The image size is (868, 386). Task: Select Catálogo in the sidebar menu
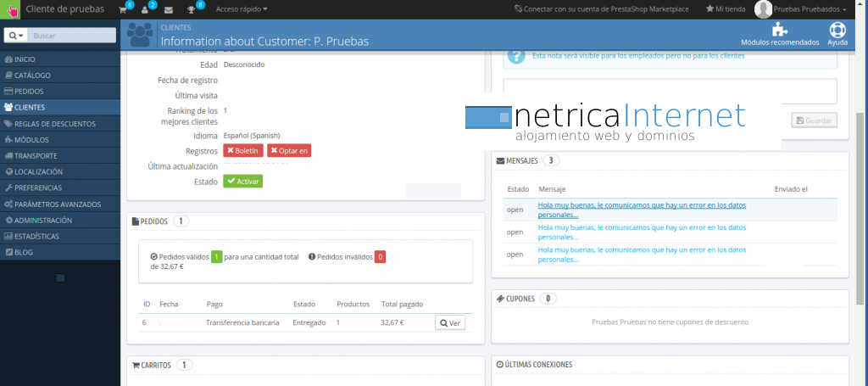pyautogui.click(x=32, y=76)
